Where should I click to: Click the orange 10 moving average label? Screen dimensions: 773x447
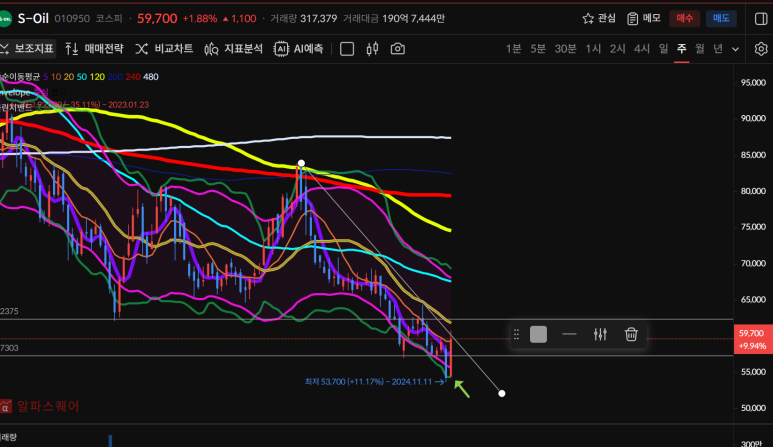point(56,77)
